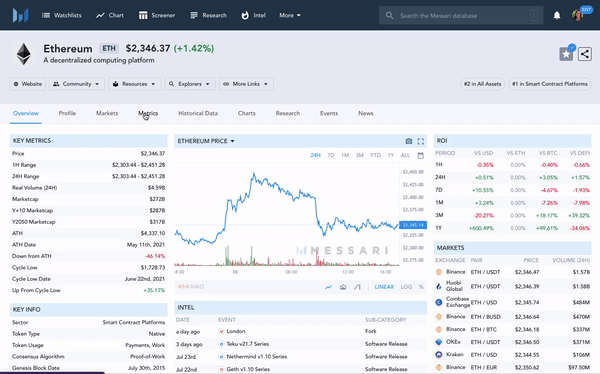600x374 pixels.
Task: Click the star watchlist icon for Ethereum
Action: [x=566, y=54]
